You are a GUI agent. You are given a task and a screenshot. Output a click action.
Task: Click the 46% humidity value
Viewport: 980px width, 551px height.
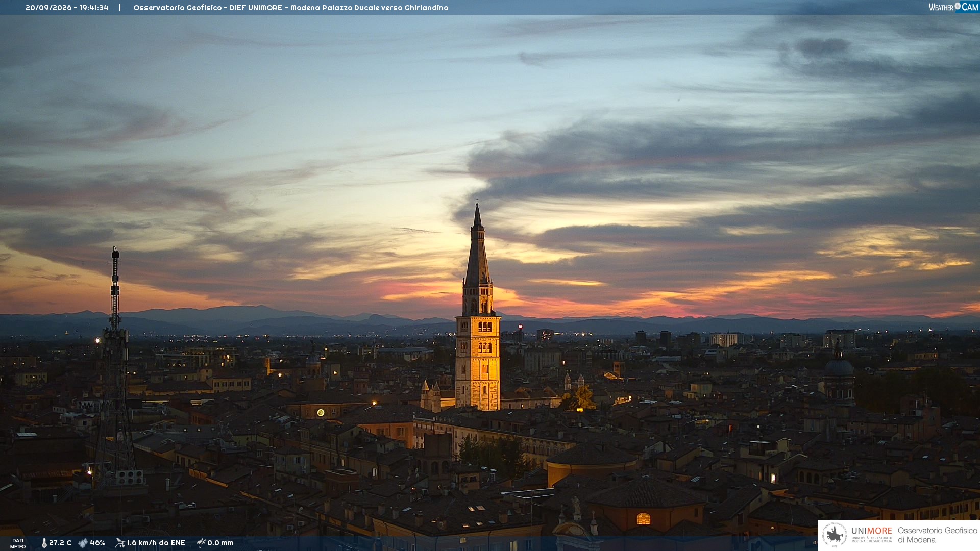point(97,543)
